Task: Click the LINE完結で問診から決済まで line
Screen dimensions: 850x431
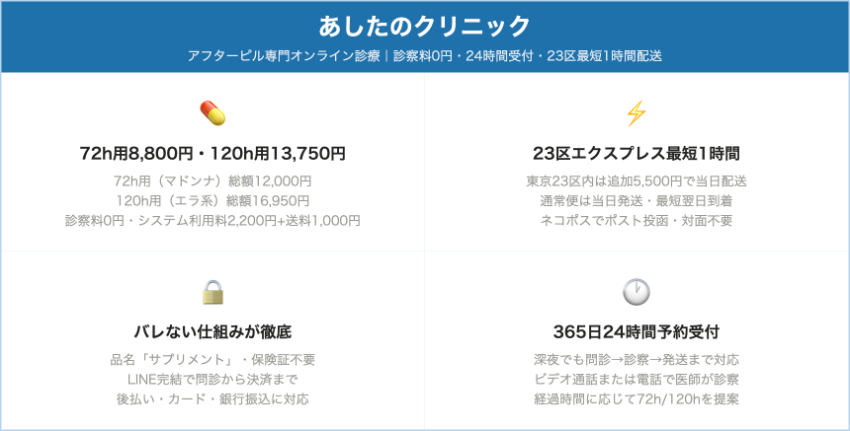Action: tap(212, 378)
